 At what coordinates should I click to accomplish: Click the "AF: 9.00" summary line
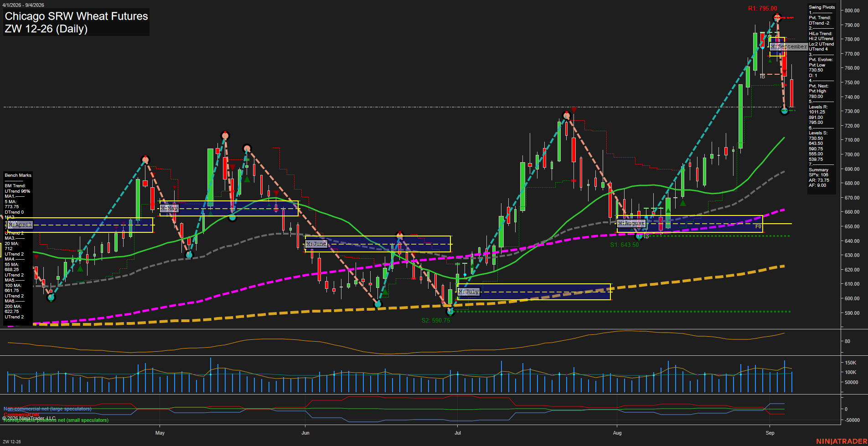tap(817, 185)
